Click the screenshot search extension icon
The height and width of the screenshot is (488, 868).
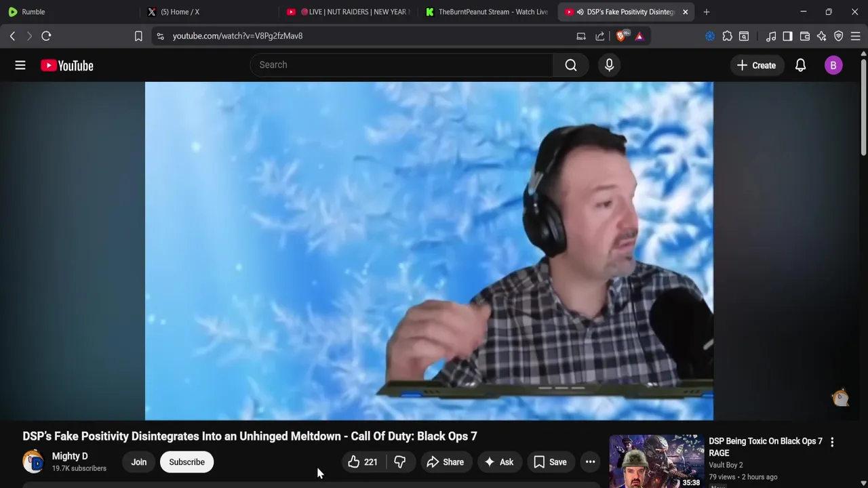(x=744, y=36)
